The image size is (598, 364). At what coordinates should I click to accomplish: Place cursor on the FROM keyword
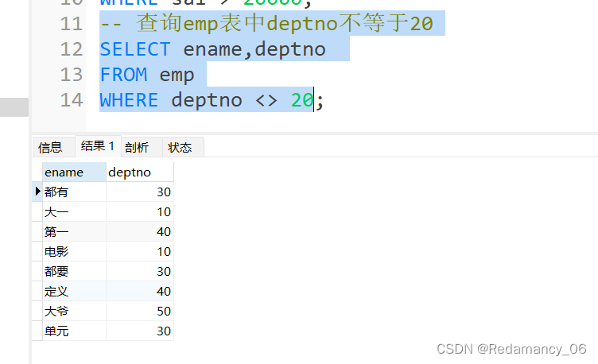123,75
